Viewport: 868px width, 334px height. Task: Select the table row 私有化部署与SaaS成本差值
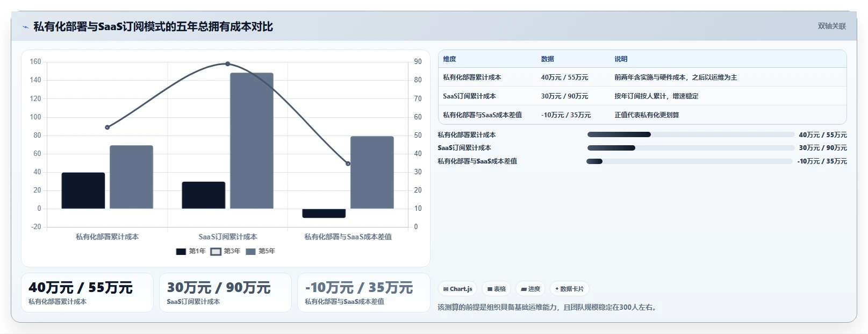coord(642,115)
